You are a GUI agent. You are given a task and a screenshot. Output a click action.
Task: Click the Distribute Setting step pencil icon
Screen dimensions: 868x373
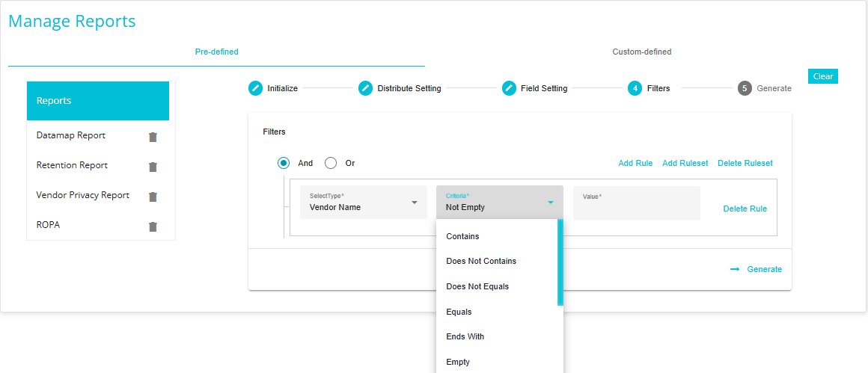(x=365, y=88)
